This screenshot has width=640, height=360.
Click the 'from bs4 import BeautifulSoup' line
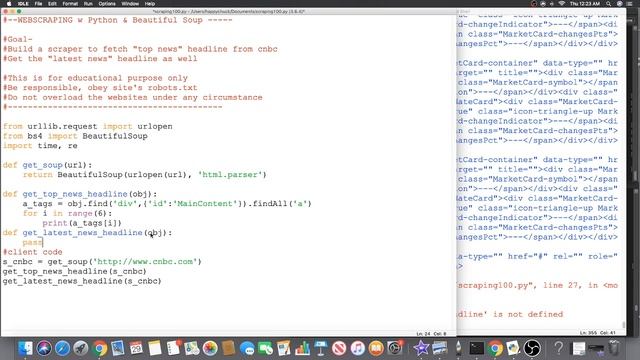pos(75,136)
